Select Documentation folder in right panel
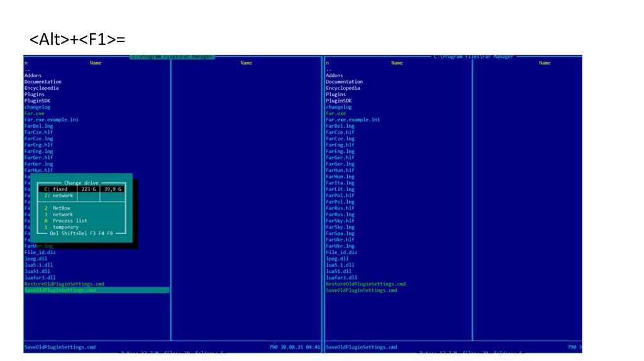644x361 pixels. 344,82
